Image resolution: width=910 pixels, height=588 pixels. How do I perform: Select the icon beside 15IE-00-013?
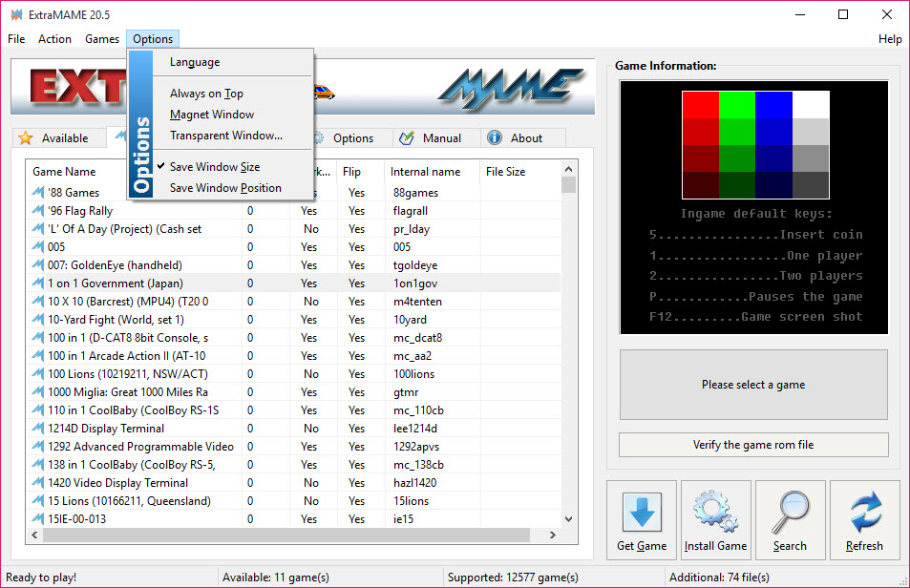(x=38, y=519)
